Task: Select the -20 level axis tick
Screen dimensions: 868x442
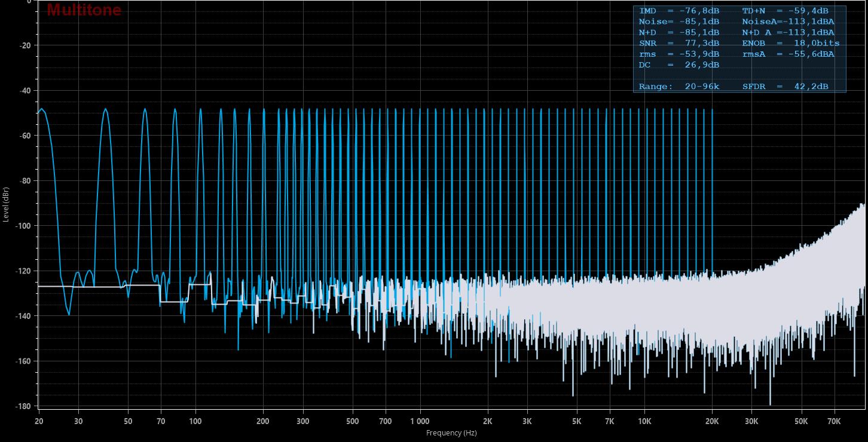Action: coord(26,45)
